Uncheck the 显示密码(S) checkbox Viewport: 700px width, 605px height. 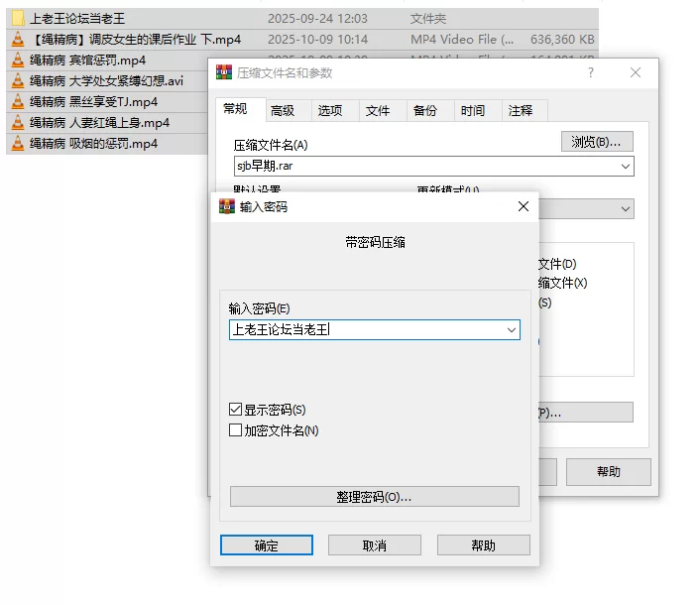click(x=235, y=410)
